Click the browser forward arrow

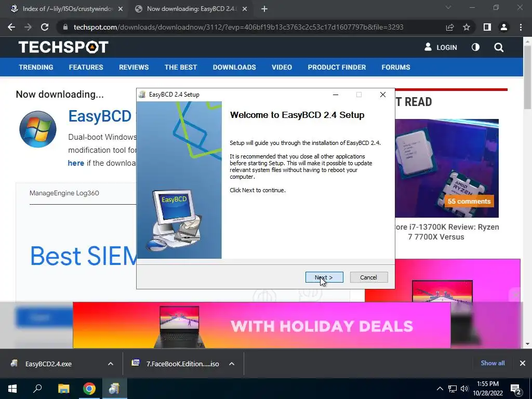coord(28,27)
